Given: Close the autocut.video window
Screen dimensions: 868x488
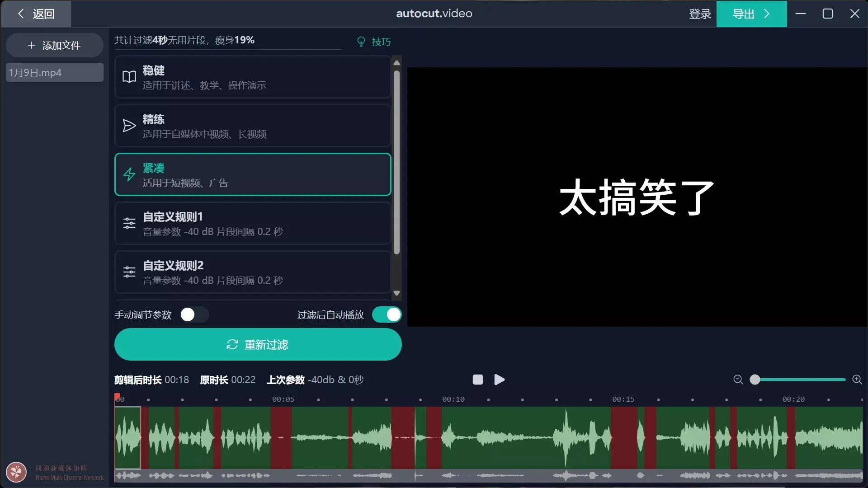Looking at the screenshot, I should pos(855,14).
